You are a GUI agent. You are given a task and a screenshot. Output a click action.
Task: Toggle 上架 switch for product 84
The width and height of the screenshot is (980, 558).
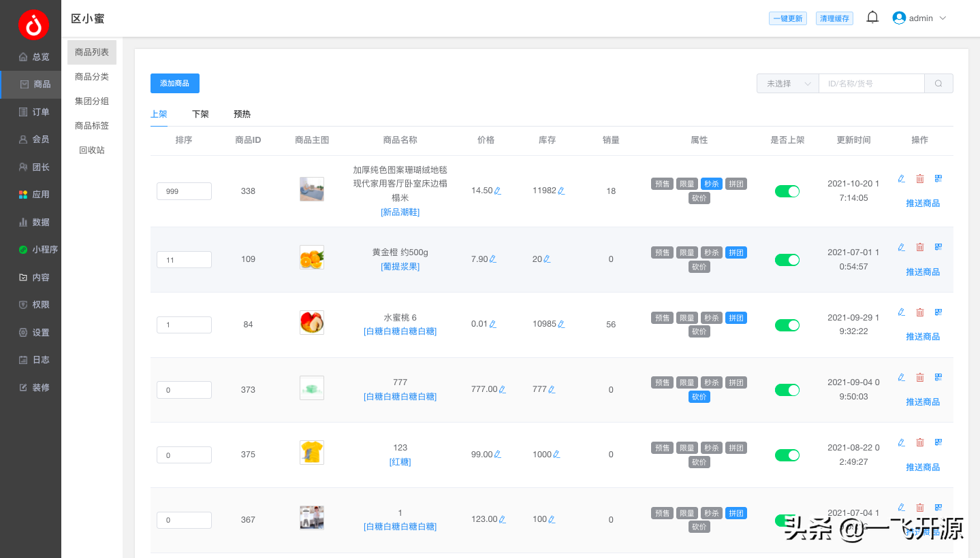tap(787, 325)
